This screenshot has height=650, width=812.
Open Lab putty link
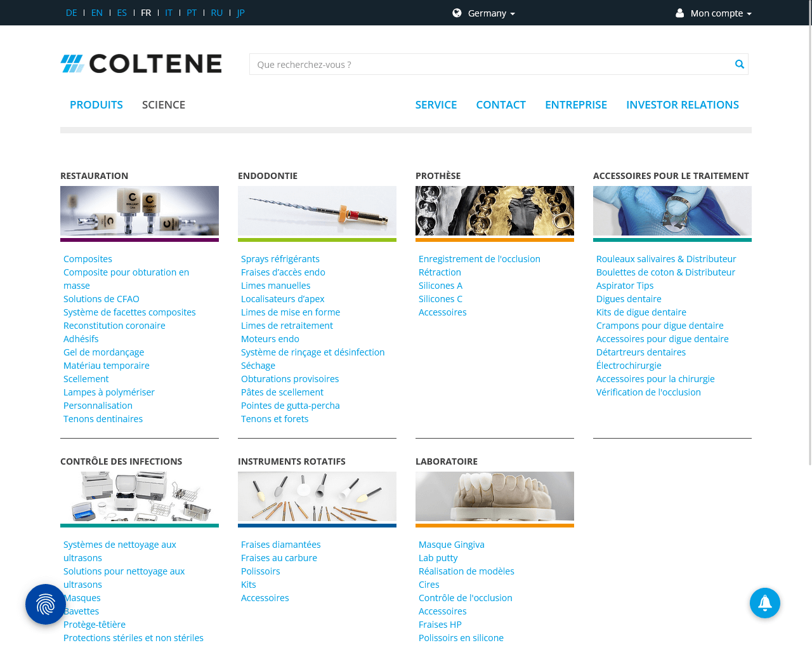[x=438, y=558]
